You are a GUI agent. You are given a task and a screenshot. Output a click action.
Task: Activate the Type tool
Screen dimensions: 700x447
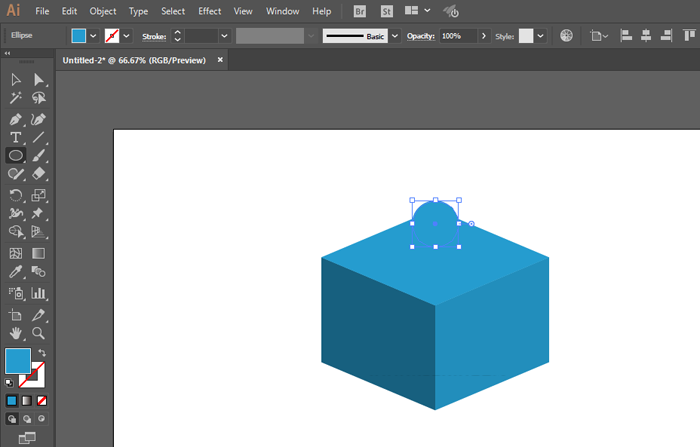16,137
